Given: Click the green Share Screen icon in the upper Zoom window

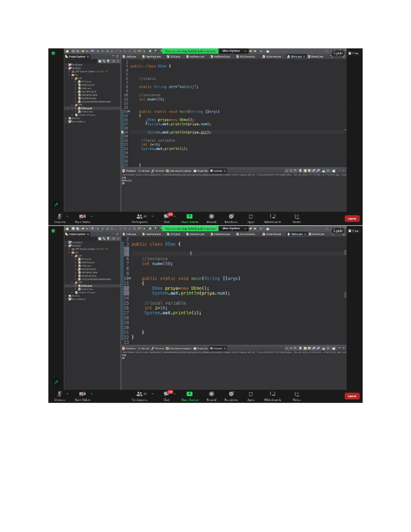Looking at the screenshot, I should (189, 216).
